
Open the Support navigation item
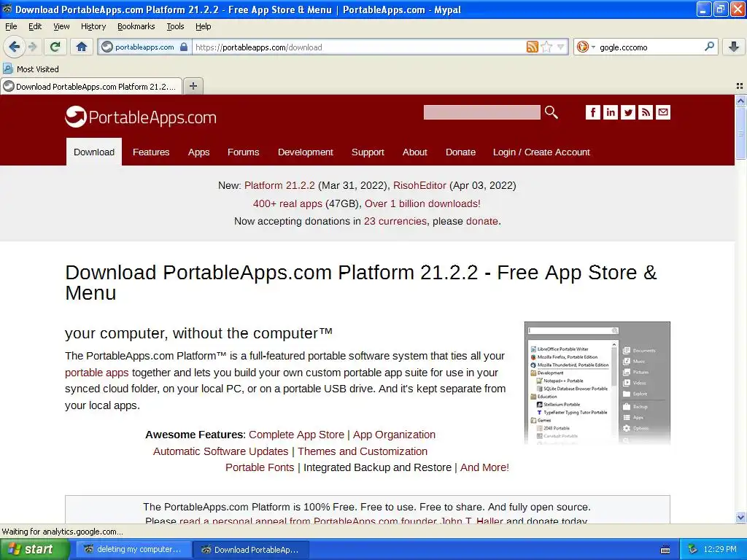tap(368, 152)
